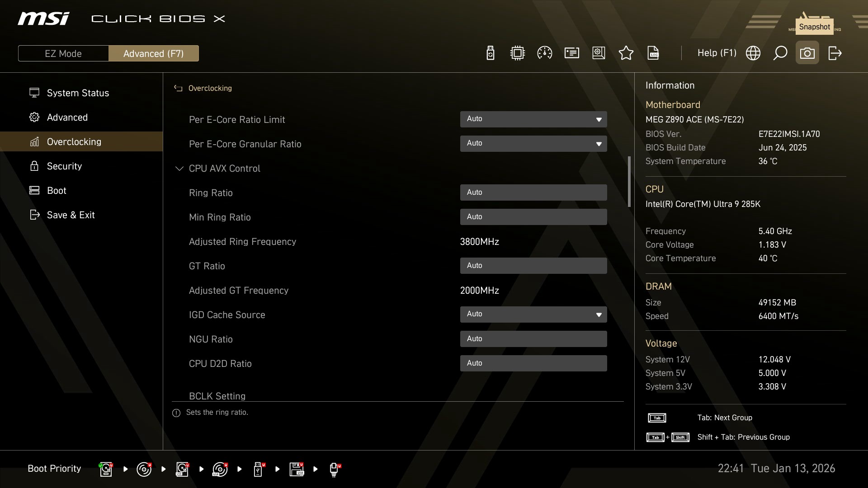Open IGD Cache Source dropdown

[533, 314]
